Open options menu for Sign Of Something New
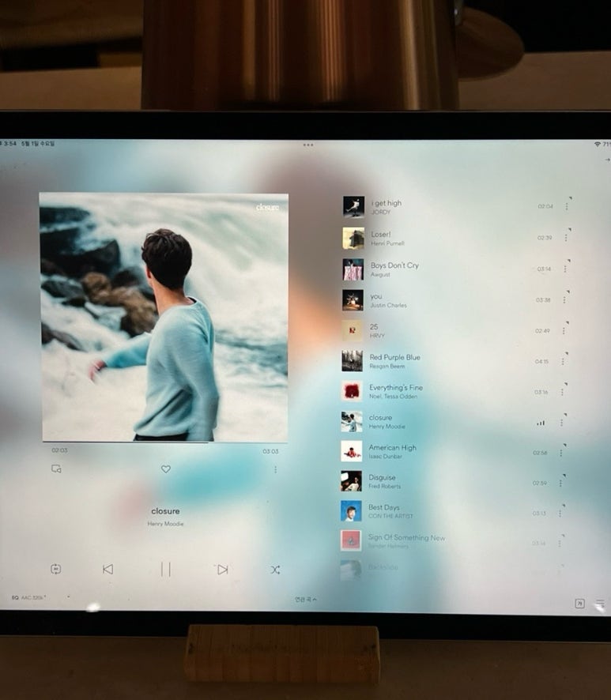The width and height of the screenshot is (611, 700). click(559, 544)
